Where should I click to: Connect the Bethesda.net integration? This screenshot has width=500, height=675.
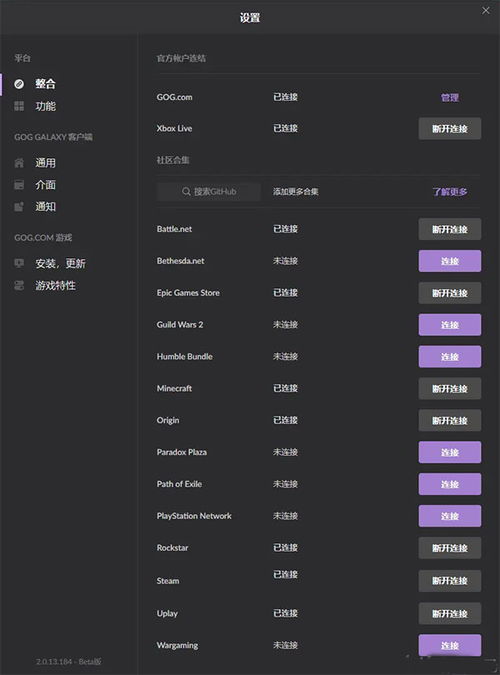(450, 261)
